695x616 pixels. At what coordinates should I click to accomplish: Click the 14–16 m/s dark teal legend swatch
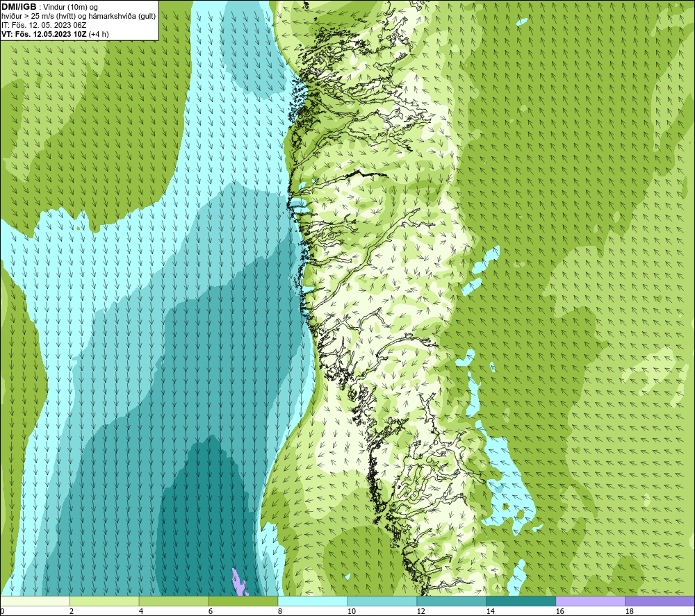tap(521, 601)
